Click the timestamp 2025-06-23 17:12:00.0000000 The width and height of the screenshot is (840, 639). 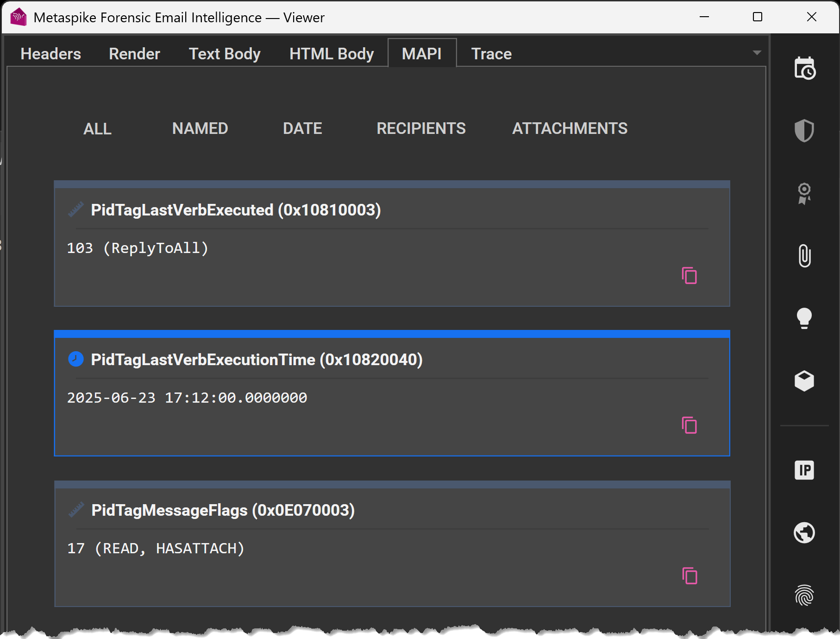coord(187,398)
